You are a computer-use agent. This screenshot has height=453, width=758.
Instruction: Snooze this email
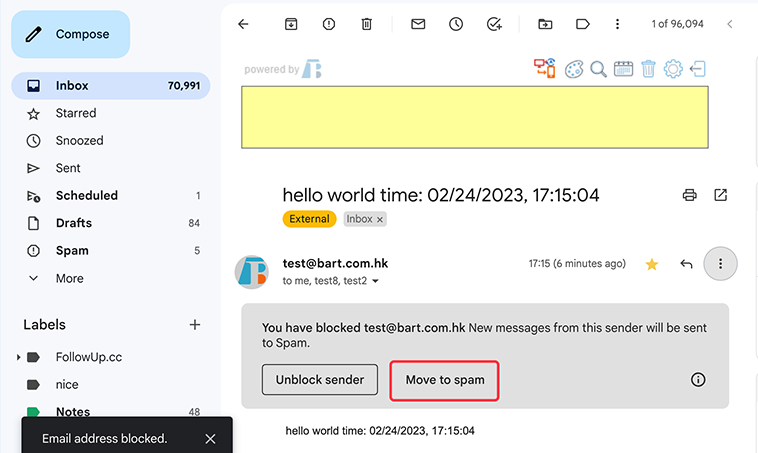tap(456, 24)
